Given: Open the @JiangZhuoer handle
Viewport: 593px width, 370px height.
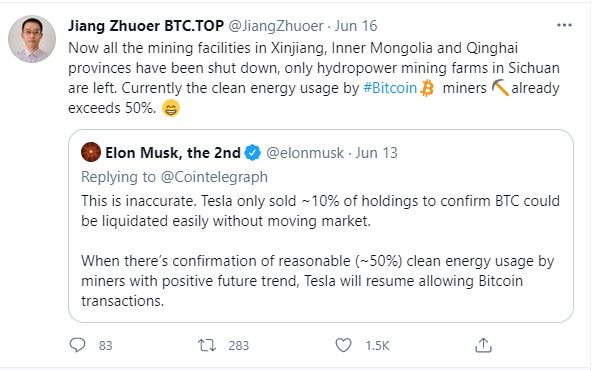Looking at the screenshot, I should [x=276, y=26].
